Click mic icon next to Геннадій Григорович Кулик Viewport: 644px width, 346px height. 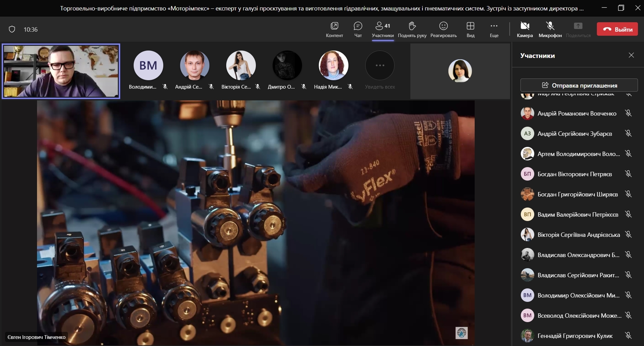click(628, 336)
